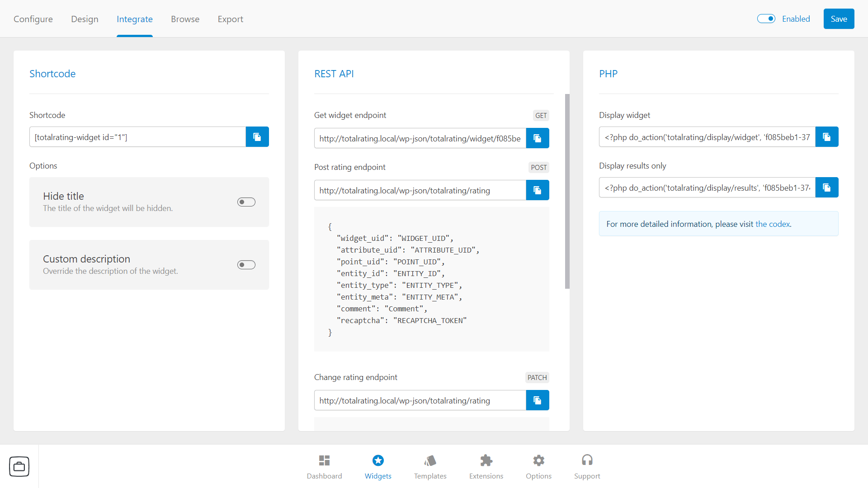Click the "recaptcha" line in JSON sample
The width and height of the screenshot is (868, 488).
coord(401,320)
